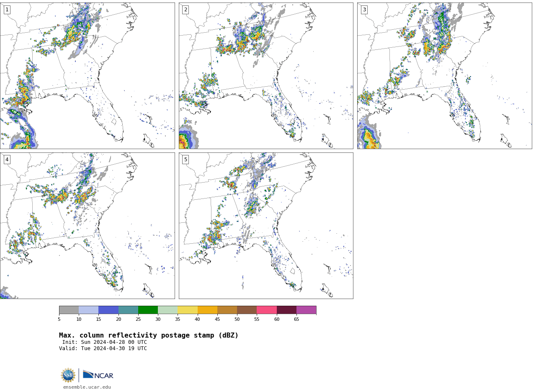
Task: Click the panel number 3 label
Action: coord(364,10)
